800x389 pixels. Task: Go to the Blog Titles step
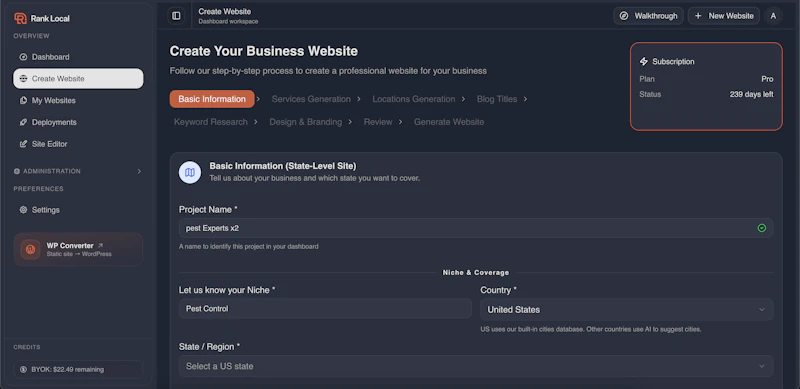point(497,99)
